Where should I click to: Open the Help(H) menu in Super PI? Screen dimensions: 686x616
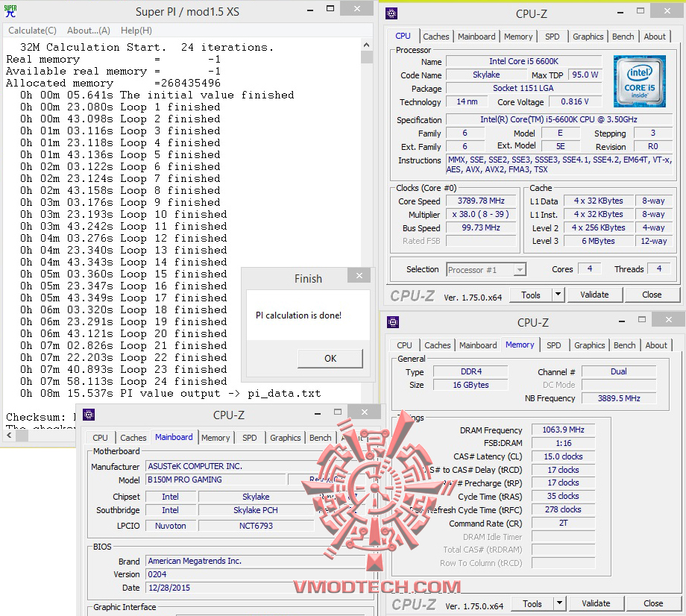(x=136, y=30)
